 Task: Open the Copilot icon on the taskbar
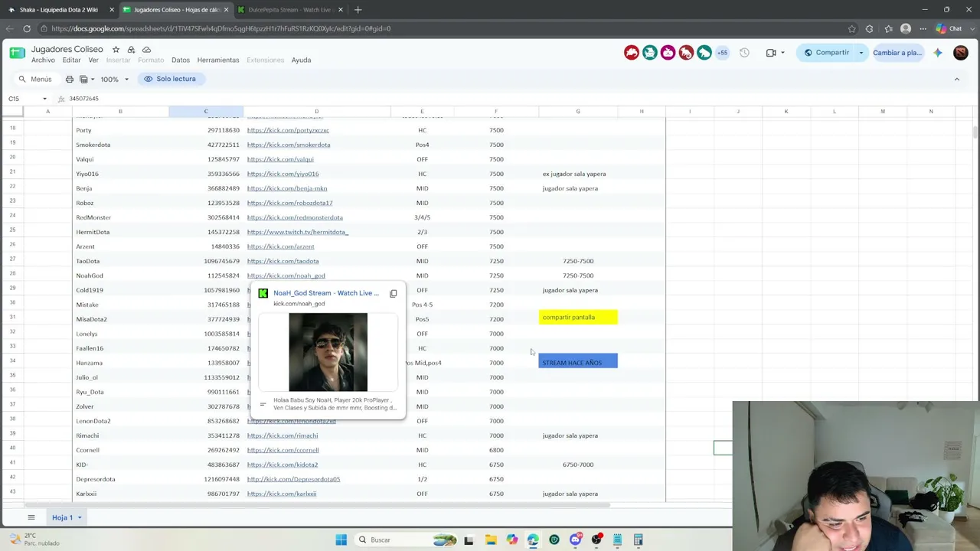512,540
